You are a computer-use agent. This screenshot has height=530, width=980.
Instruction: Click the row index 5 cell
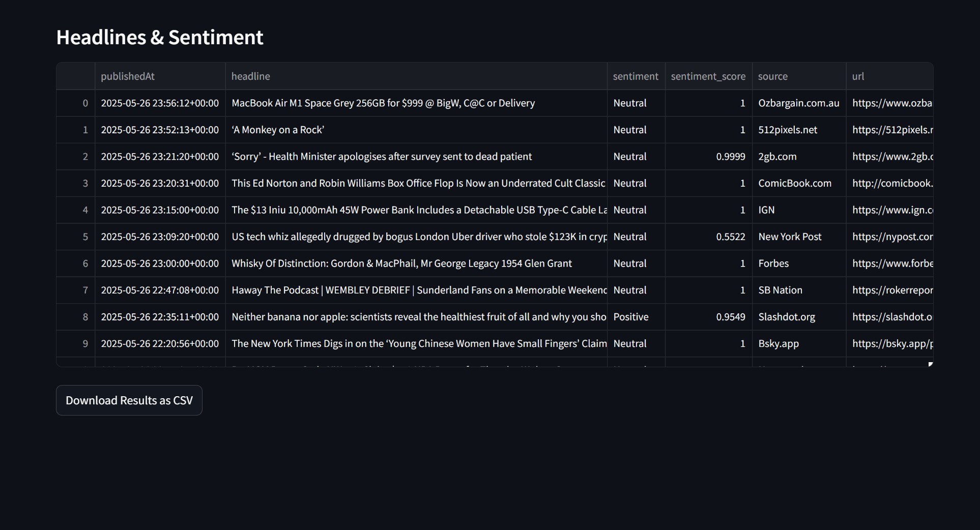click(76, 237)
